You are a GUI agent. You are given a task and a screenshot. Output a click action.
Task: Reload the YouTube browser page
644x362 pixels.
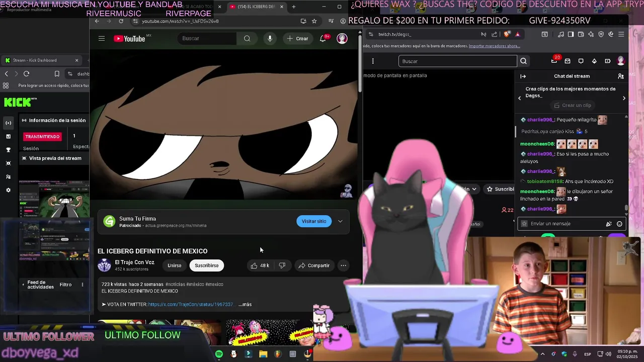[121, 21]
